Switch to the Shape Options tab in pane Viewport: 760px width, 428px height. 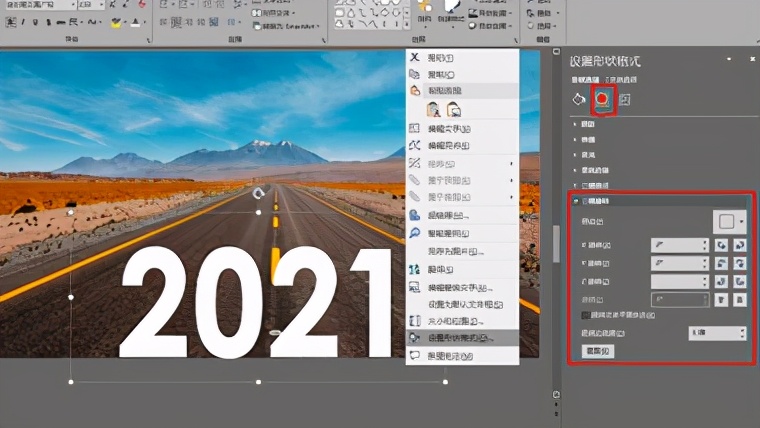point(585,79)
